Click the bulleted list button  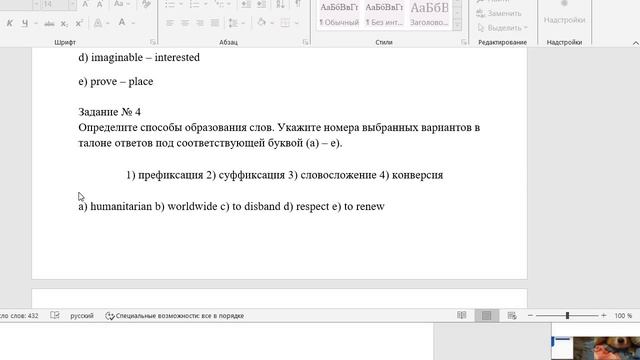pyautogui.click(x=170, y=4)
